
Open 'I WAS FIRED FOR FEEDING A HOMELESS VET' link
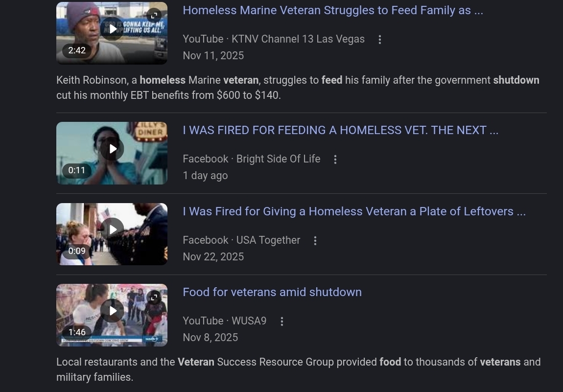tap(340, 130)
